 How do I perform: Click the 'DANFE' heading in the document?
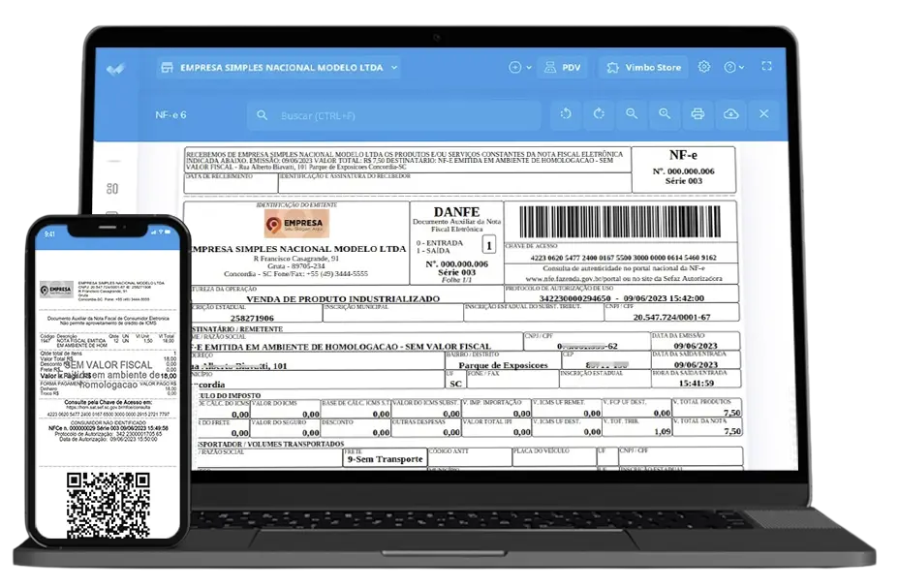pyautogui.click(x=456, y=211)
